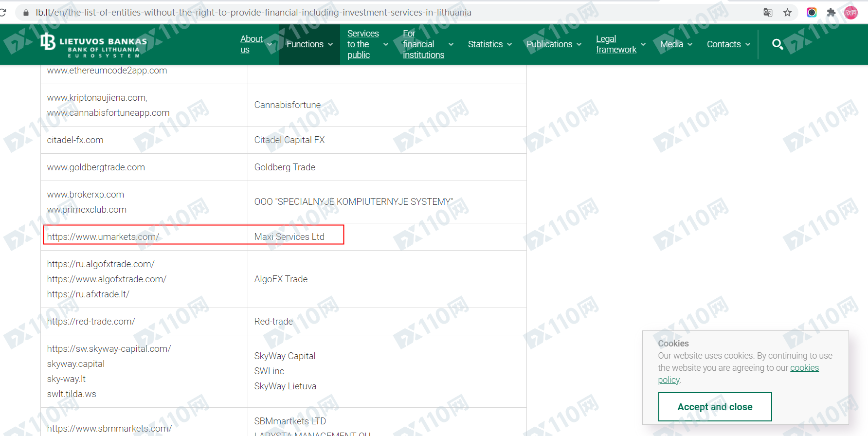The width and height of the screenshot is (868, 436).
Task: Click the padlock site info icon
Action: tap(26, 13)
